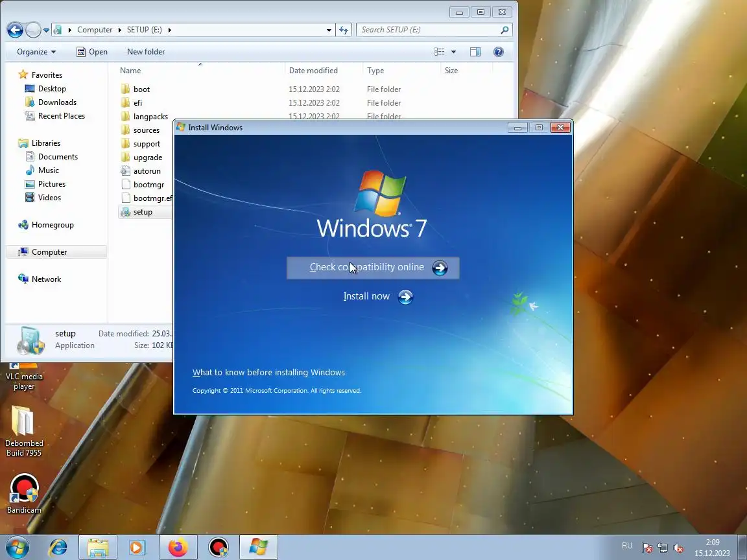The width and height of the screenshot is (747, 560).
Task: Select the support folder
Action: 147,144
